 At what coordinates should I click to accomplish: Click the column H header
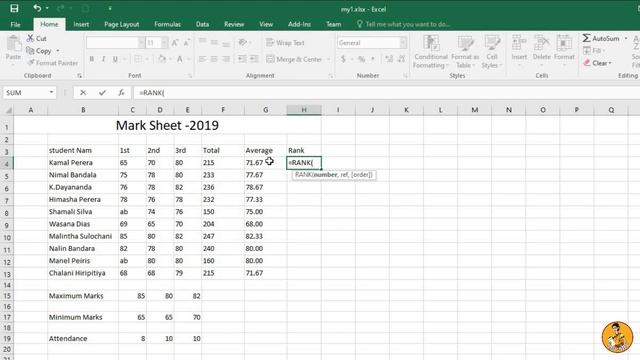pyautogui.click(x=304, y=110)
